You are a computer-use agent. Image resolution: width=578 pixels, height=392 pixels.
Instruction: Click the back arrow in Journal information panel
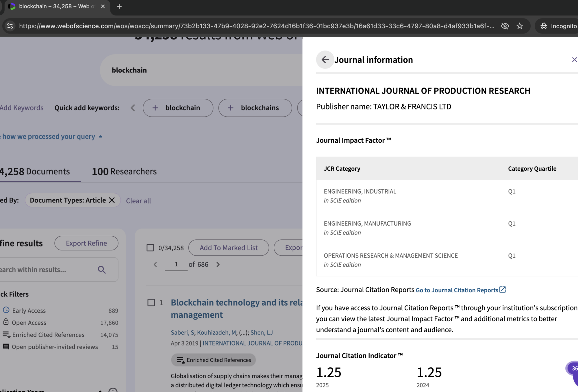325,60
